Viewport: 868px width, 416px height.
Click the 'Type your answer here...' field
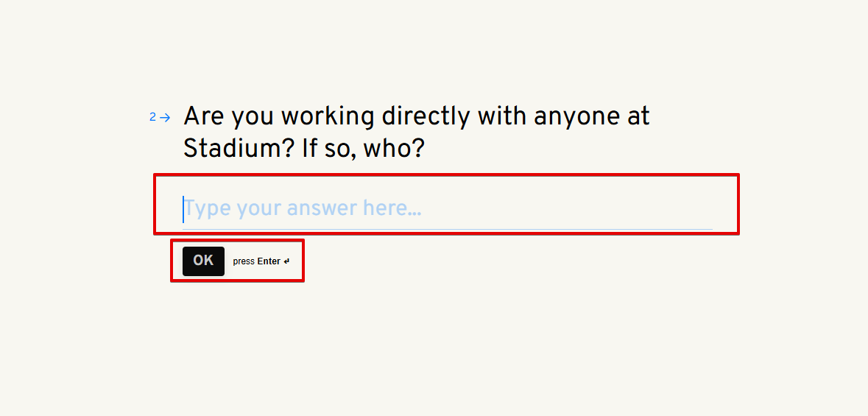tap(447, 208)
